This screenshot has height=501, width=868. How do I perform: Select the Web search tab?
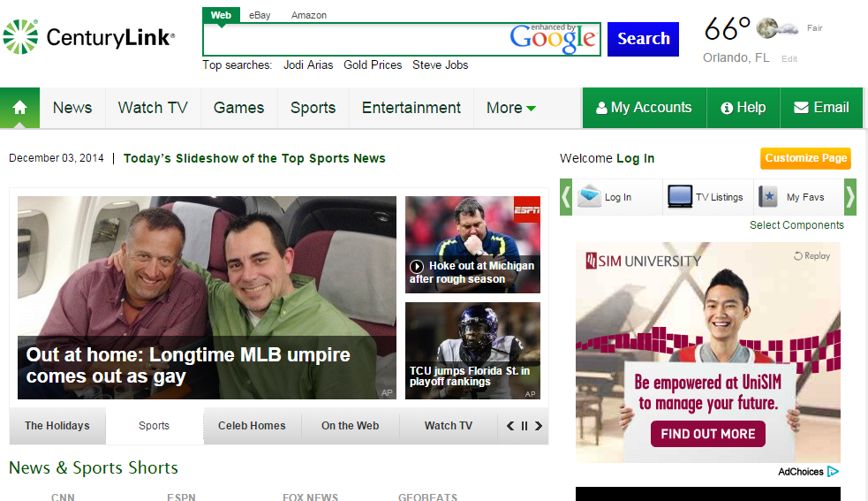(221, 15)
